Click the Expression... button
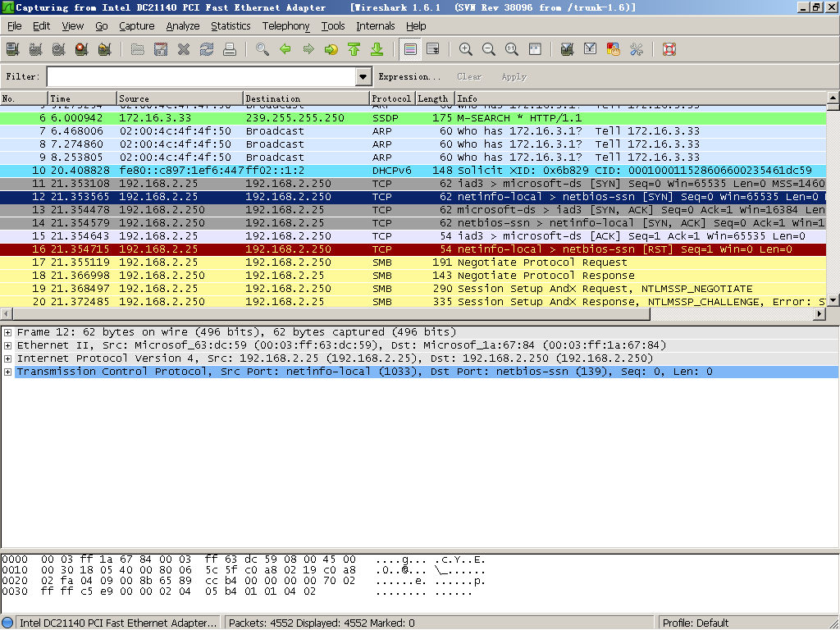This screenshot has width=840, height=630. 409,76
